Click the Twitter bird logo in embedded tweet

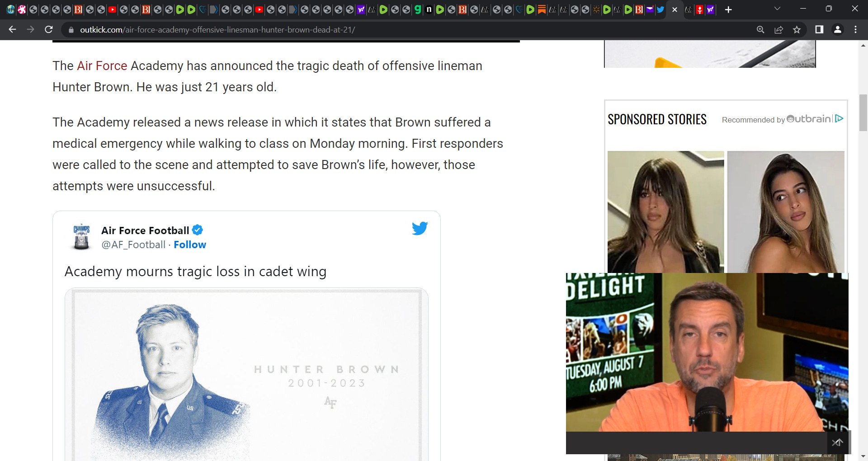point(420,228)
